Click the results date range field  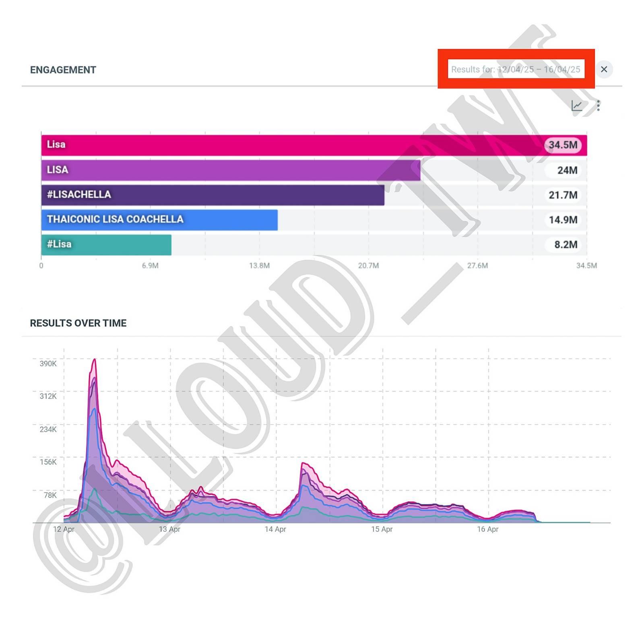516,69
